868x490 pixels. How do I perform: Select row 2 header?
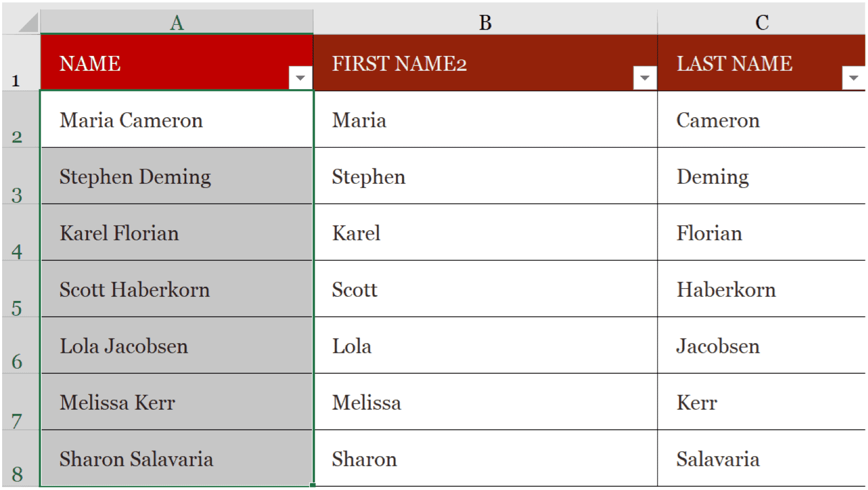point(21,119)
